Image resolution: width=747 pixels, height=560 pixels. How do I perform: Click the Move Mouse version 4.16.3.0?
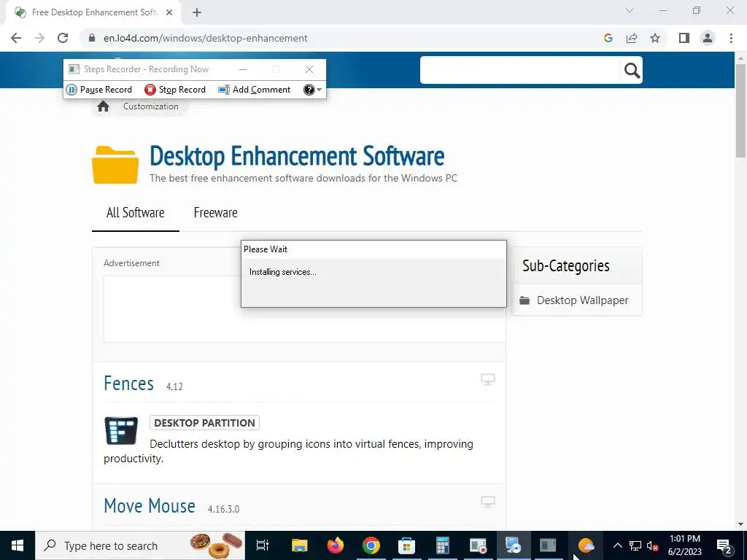click(x=223, y=509)
